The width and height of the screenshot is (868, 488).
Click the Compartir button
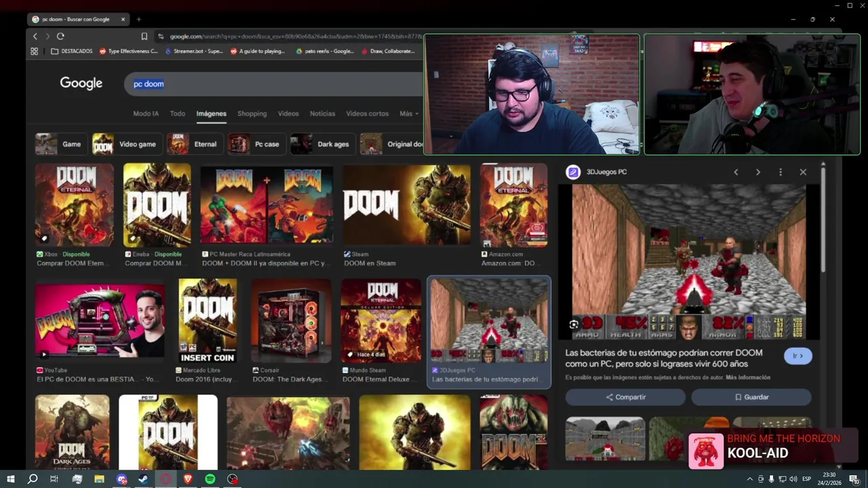click(625, 397)
